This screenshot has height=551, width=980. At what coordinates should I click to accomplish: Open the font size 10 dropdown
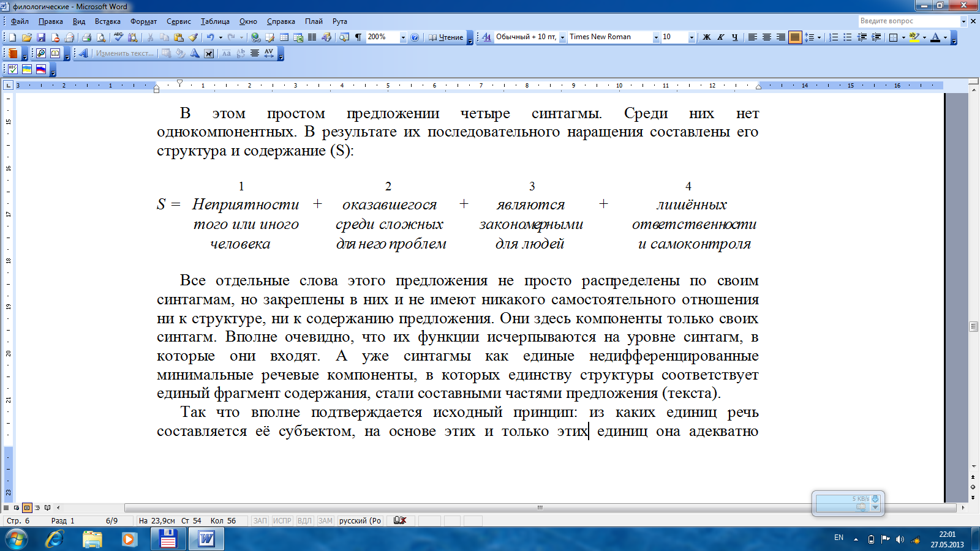pyautogui.click(x=692, y=37)
